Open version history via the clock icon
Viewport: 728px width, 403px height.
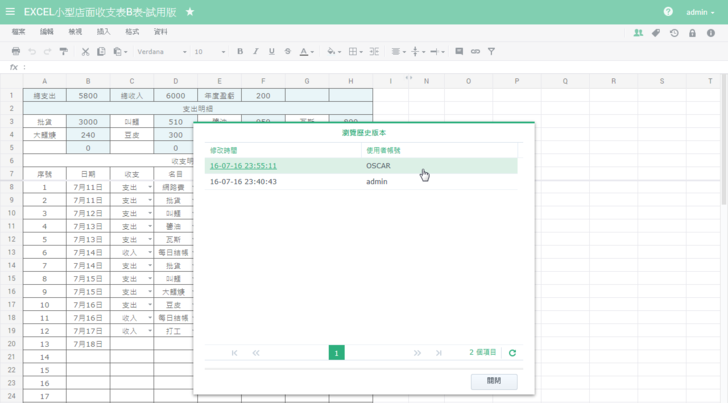click(674, 32)
